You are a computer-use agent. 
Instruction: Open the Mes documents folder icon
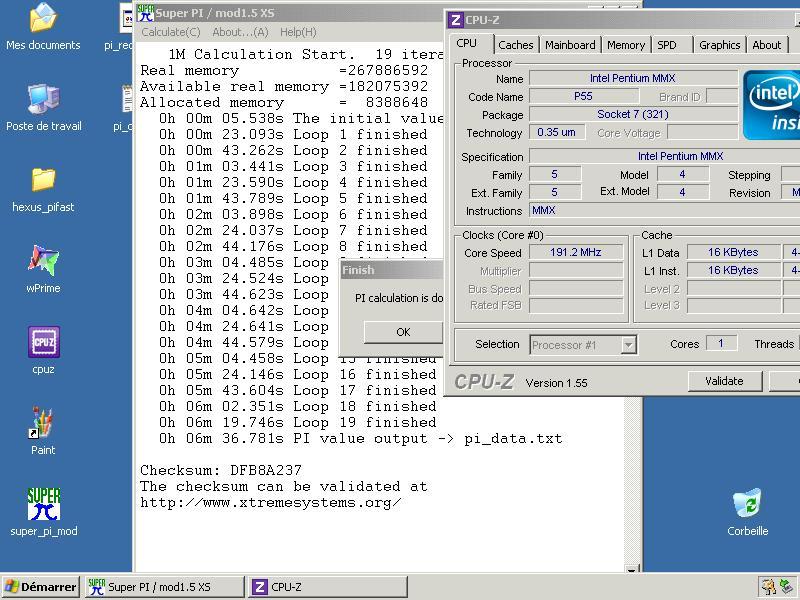pyautogui.click(x=43, y=18)
